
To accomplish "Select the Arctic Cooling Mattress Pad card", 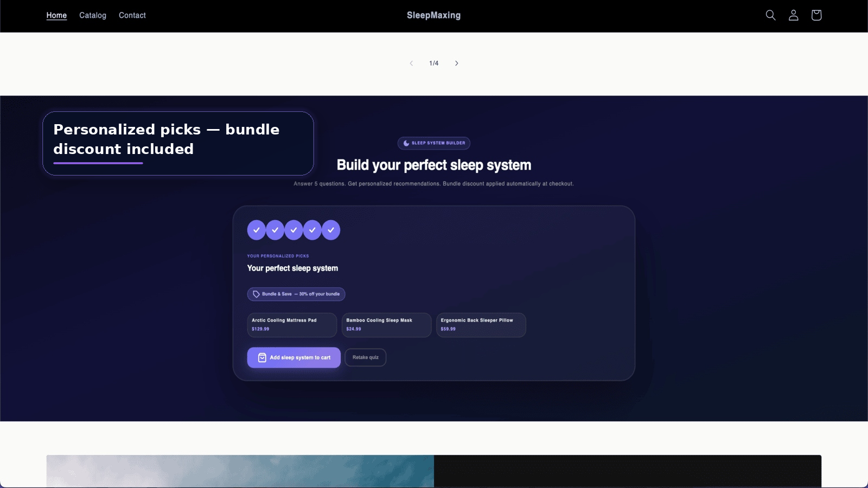I will point(292,325).
